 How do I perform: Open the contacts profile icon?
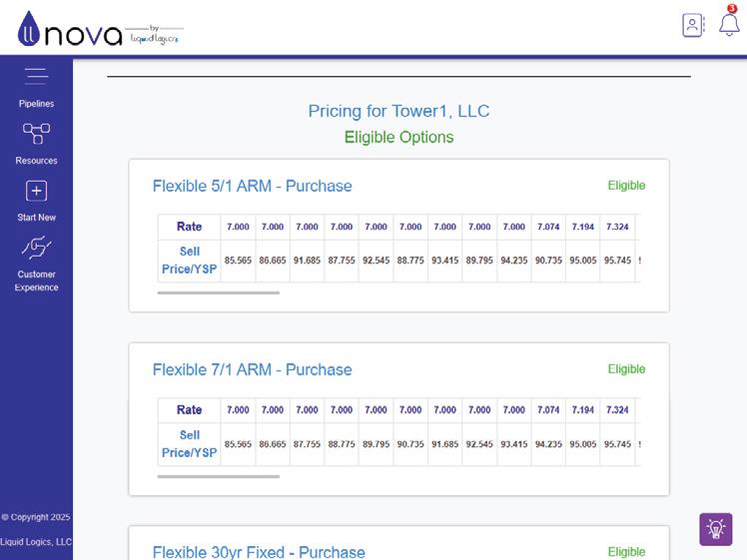pos(693,26)
